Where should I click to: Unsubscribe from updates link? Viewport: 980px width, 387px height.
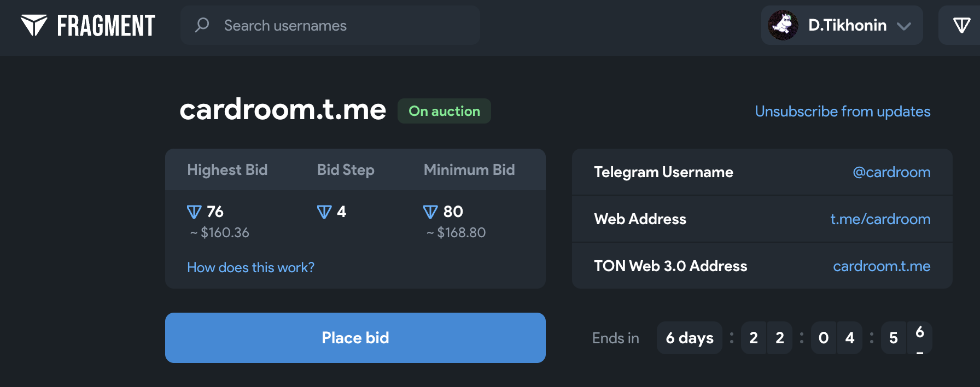click(x=842, y=112)
